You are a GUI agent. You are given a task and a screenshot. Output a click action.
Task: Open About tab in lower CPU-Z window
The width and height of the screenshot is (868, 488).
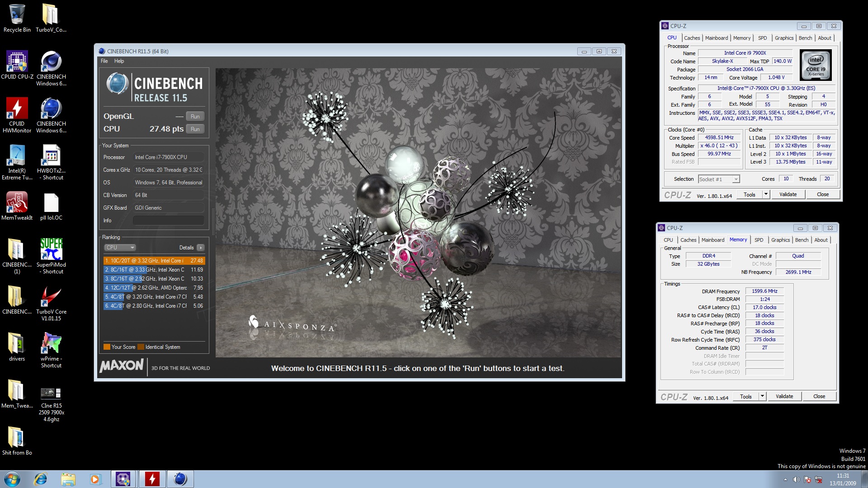point(821,240)
